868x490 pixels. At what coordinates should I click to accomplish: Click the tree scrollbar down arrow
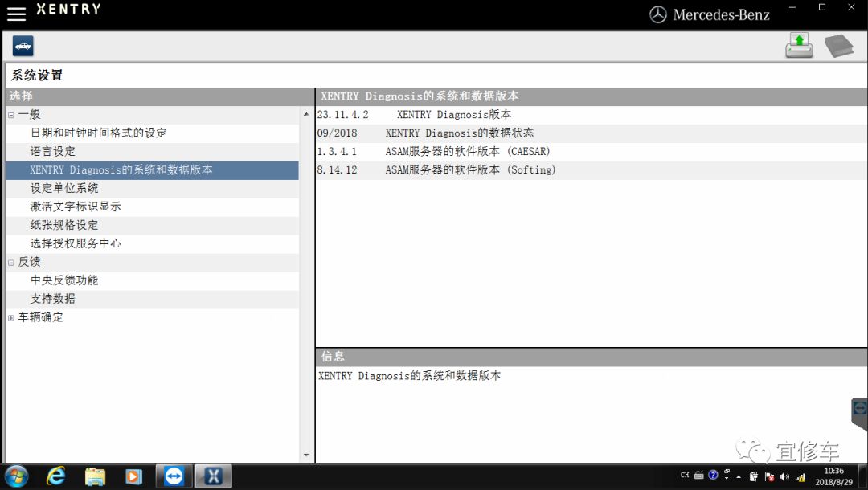point(306,455)
